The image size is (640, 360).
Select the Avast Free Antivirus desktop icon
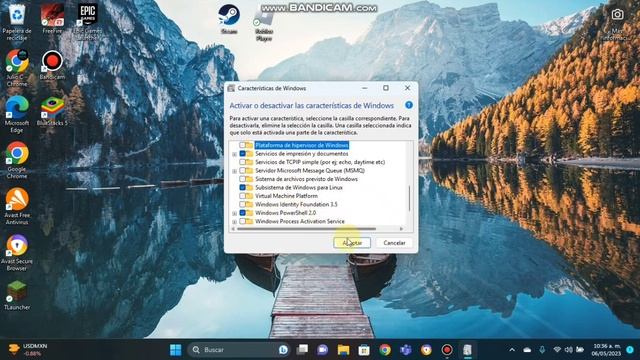pos(17,206)
